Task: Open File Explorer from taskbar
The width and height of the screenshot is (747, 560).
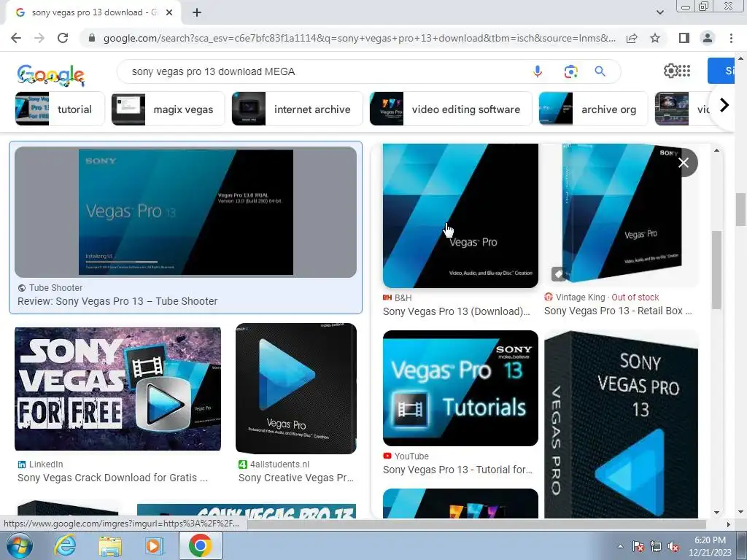Action: coord(110,545)
